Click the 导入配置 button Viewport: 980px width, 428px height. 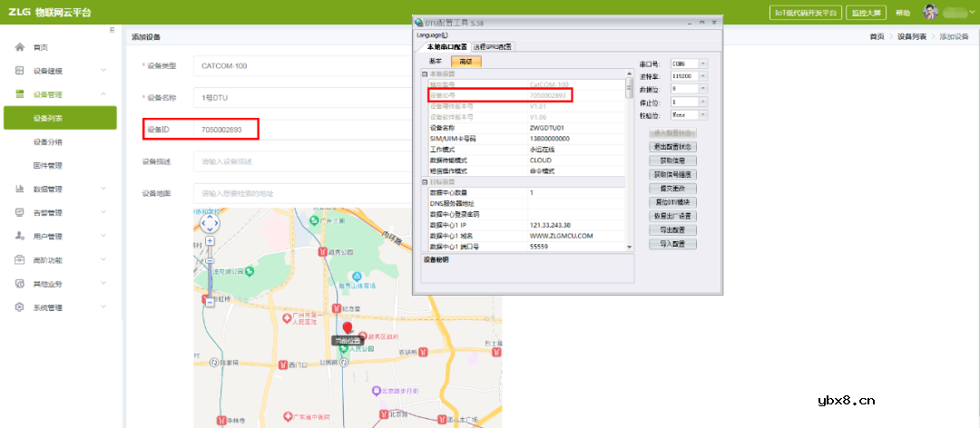click(x=673, y=244)
